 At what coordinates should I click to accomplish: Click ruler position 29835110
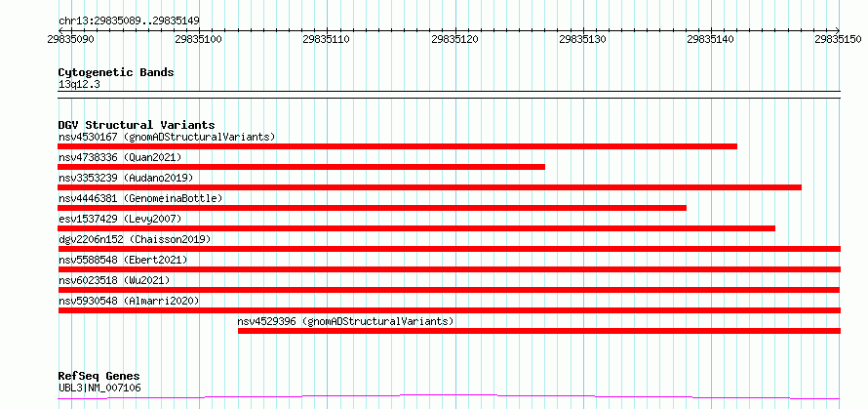327,39
